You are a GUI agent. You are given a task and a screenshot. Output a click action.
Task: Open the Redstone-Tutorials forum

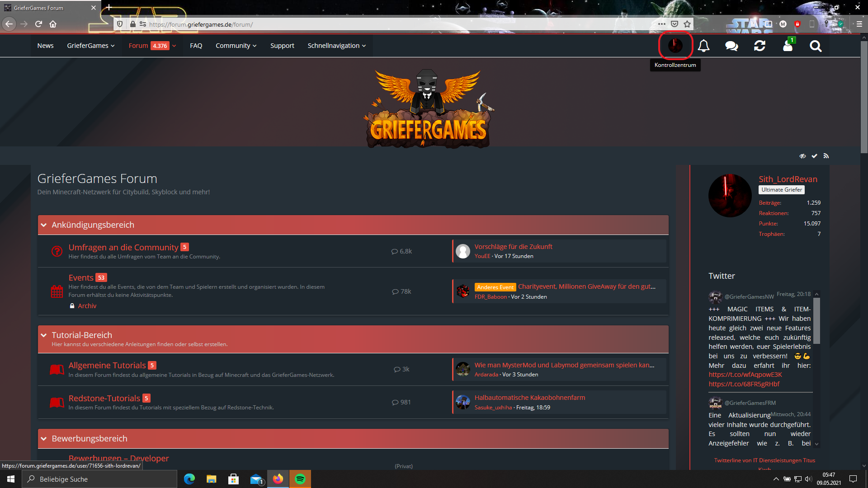pos(104,398)
